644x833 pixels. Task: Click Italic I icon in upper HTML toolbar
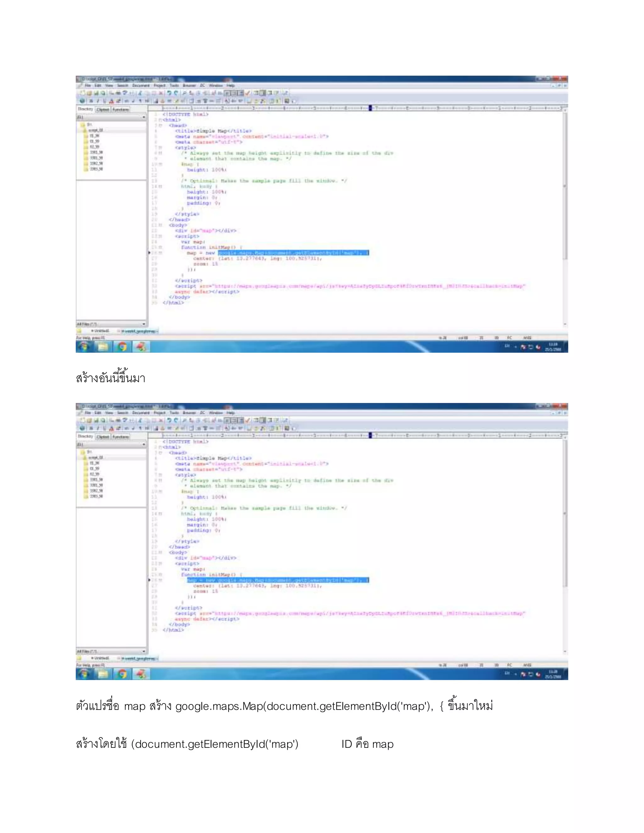click(x=98, y=101)
